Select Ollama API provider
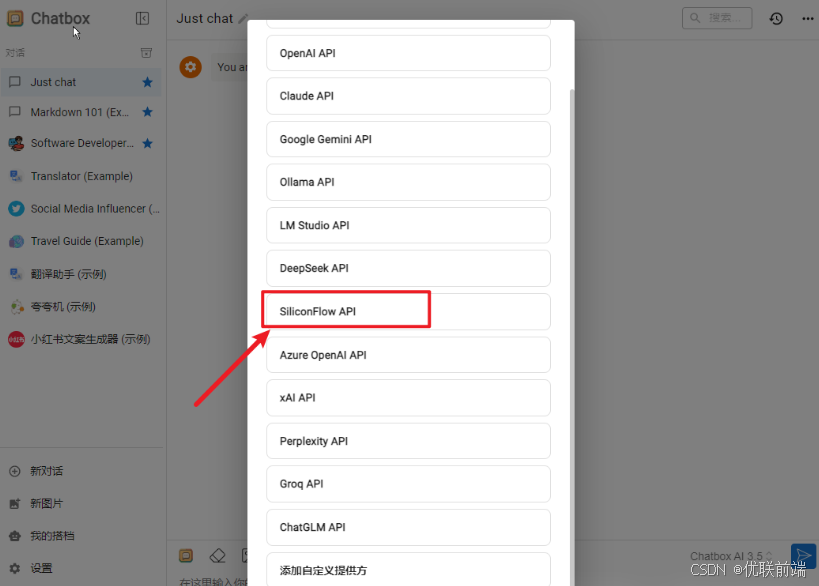819x586 pixels. [x=408, y=182]
